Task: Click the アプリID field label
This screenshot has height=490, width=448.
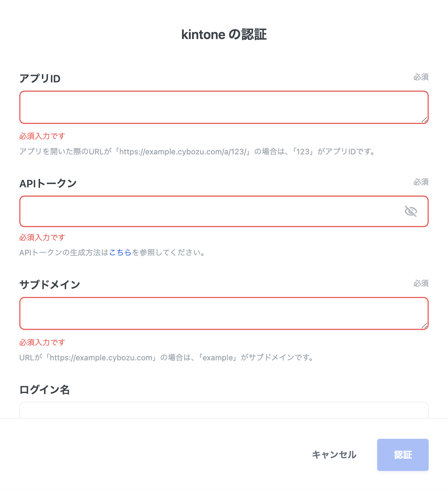Action: 40,78
